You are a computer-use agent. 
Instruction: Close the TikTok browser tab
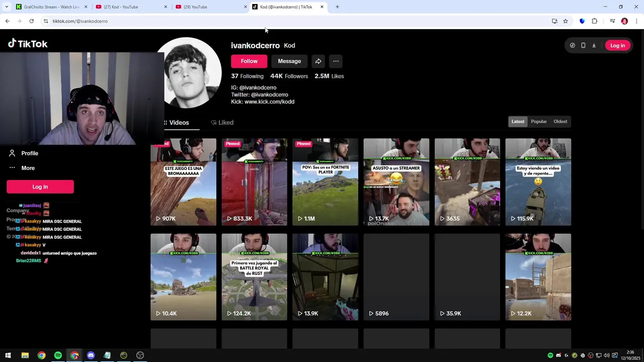[x=322, y=7]
